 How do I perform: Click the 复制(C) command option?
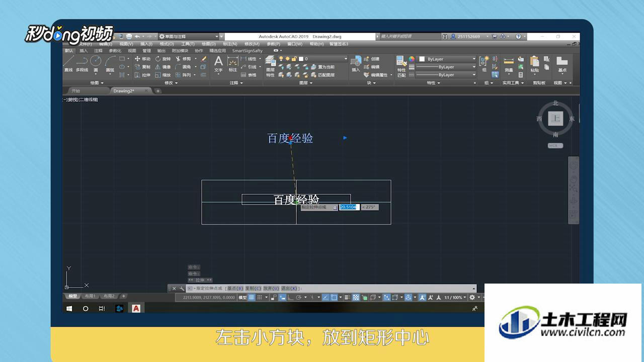(253, 289)
